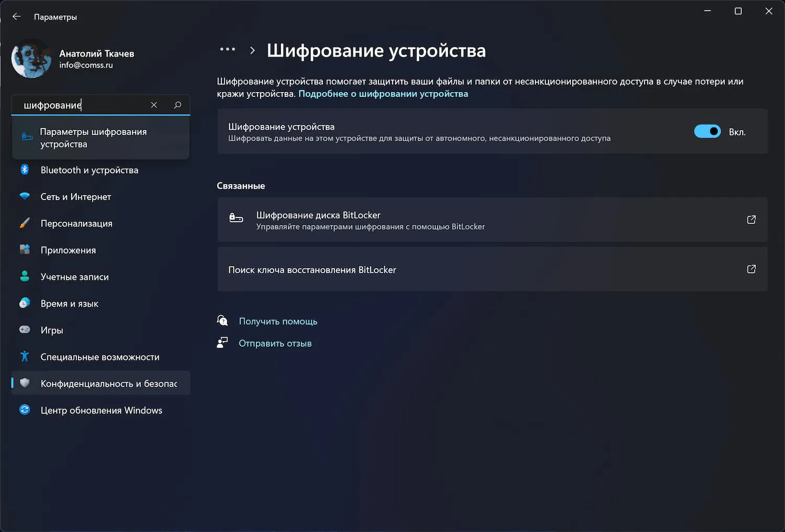Click the magnifier search icon

pyautogui.click(x=177, y=105)
